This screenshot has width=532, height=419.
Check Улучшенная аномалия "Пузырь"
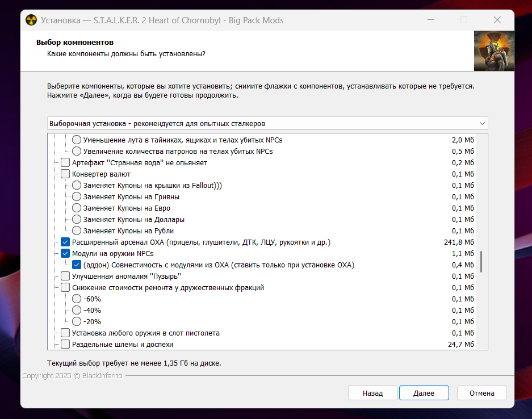(x=65, y=276)
